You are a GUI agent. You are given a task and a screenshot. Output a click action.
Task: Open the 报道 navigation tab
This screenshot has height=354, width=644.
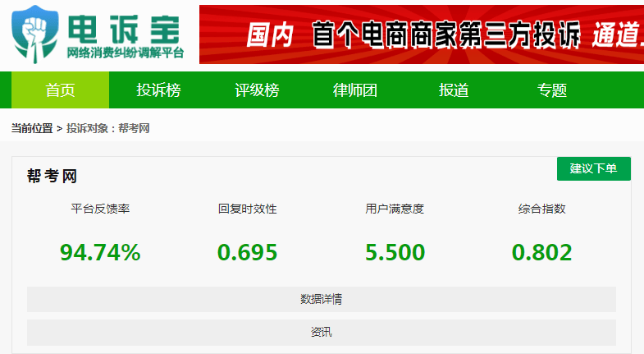[454, 90]
